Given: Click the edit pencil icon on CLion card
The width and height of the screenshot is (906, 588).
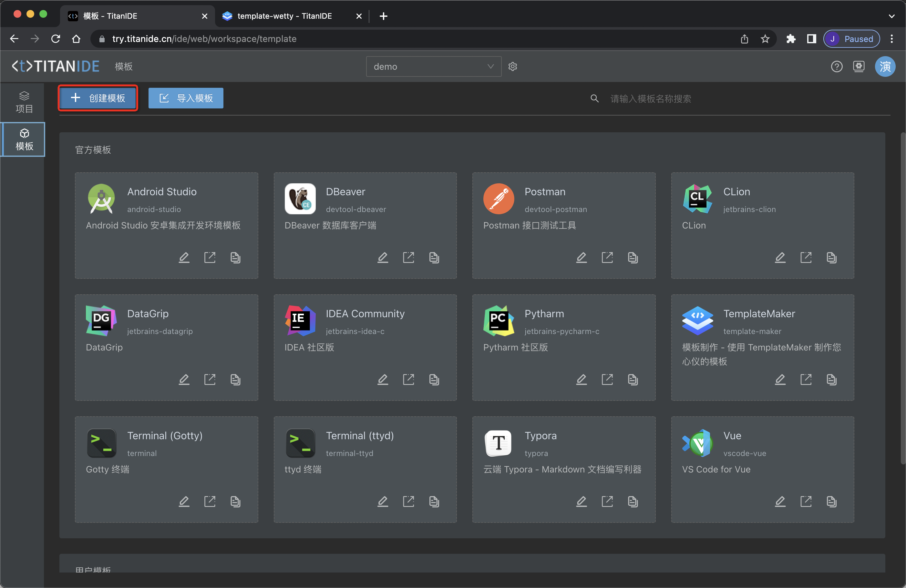Looking at the screenshot, I should [780, 258].
